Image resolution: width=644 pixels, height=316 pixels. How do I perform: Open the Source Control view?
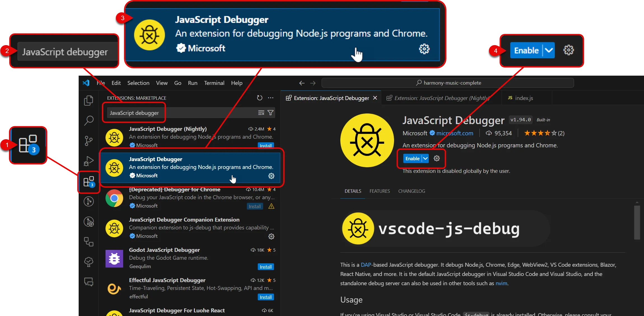tap(88, 141)
